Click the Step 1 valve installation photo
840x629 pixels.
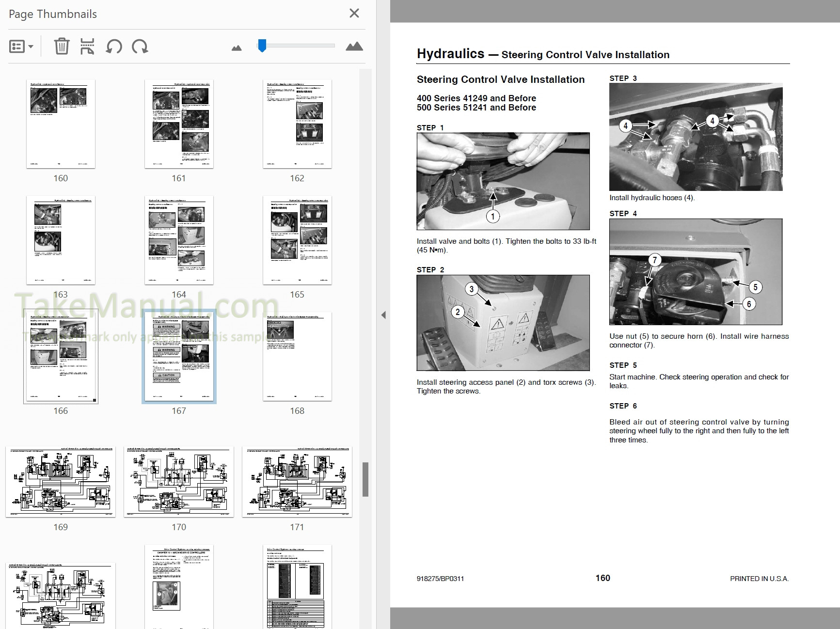[503, 181]
